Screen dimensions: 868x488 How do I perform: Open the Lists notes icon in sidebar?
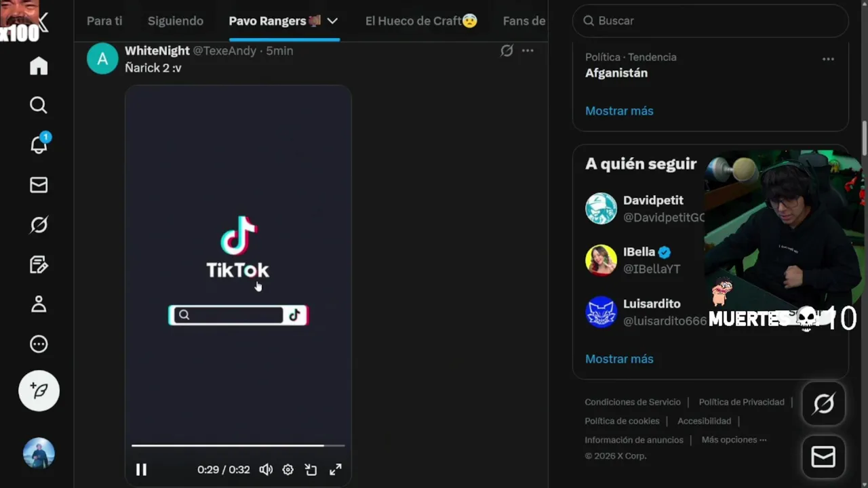click(x=39, y=264)
